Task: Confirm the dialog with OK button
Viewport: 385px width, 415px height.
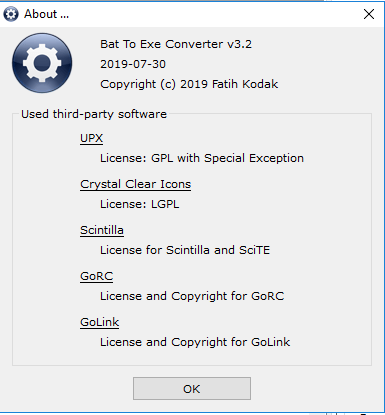Action: pyautogui.click(x=192, y=388)
